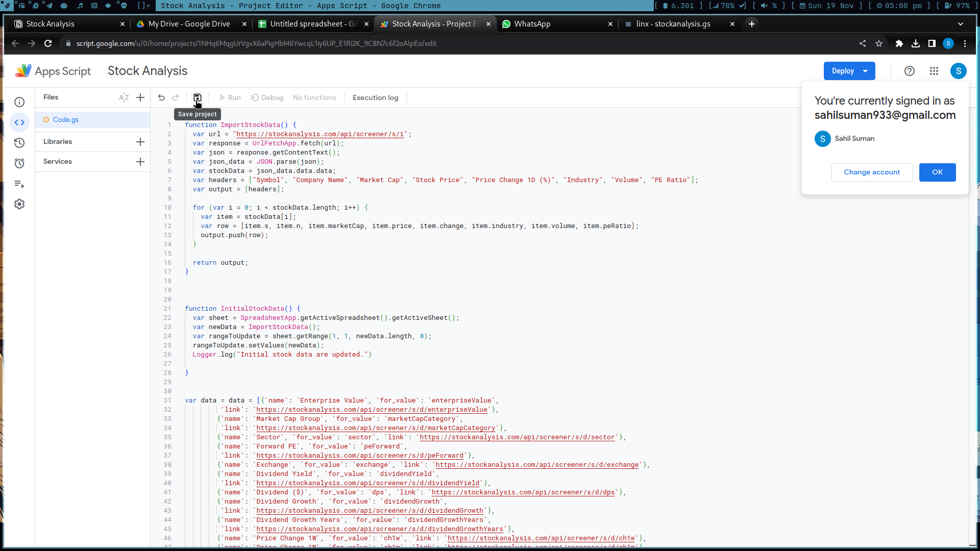Screen dimensions: 980x551
Task: Open the Help question mark icon
Action: coord(910,71)
